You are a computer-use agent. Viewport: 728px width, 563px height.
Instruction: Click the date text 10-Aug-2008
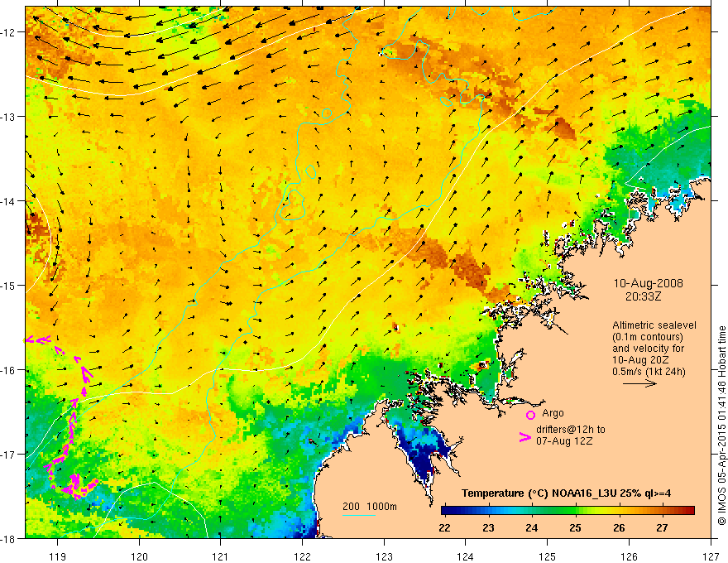click(648, 283)
